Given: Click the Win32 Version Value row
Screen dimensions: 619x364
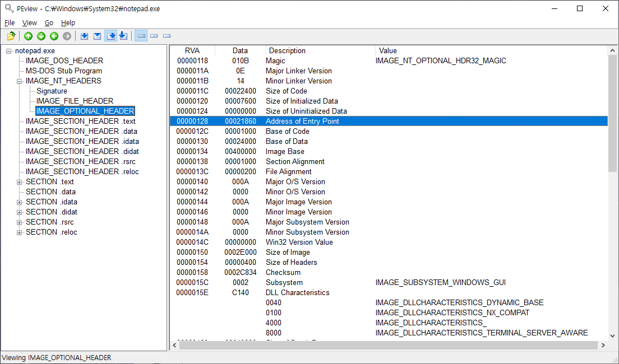Looking at the screenshot, I should (389, 242).
